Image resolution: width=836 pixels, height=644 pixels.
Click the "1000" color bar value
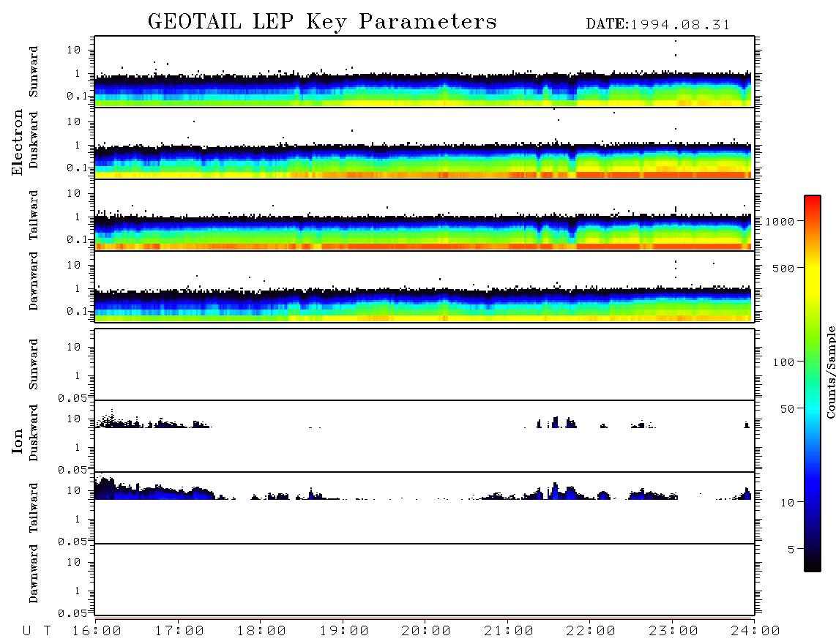click(x=780, y=221)
